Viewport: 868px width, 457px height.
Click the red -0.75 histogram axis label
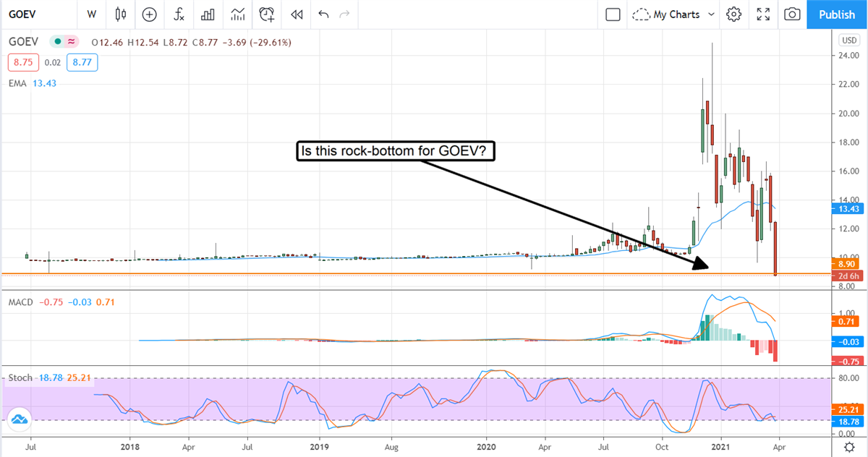pyautogui.click(x=846, y=362)
